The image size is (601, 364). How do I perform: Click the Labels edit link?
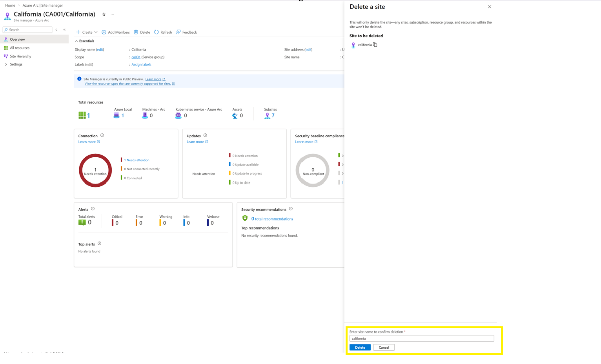coord(89,65)
